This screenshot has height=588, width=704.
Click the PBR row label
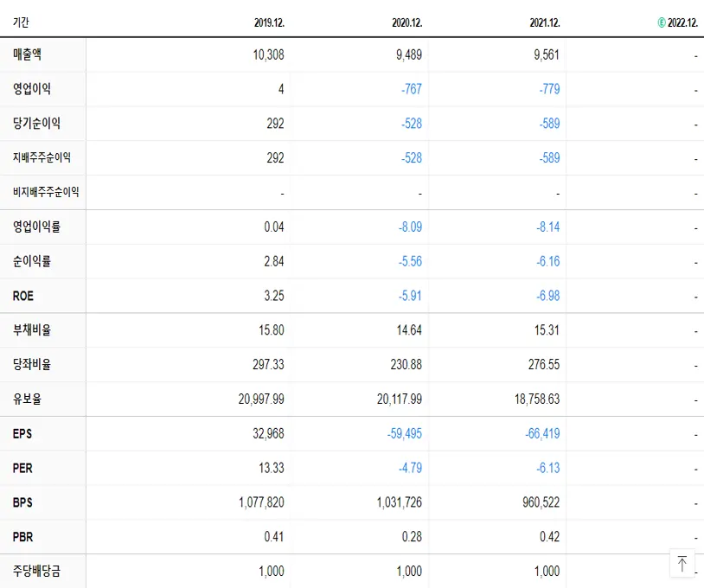click(22, 537)
